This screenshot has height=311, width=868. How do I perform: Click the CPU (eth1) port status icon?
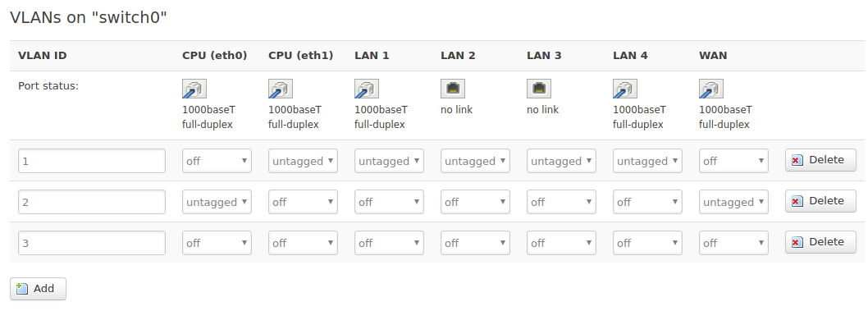[x=281, y=89]
